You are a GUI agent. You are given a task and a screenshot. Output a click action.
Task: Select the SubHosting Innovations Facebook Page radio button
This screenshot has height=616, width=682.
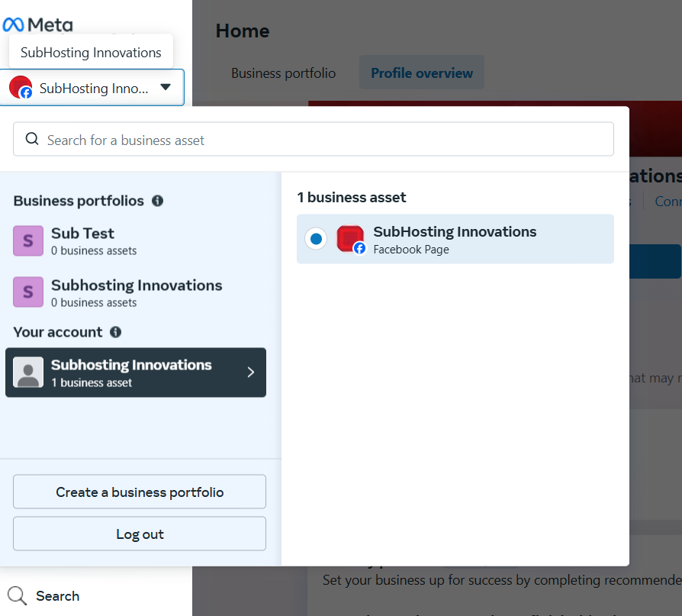point(317,239)
